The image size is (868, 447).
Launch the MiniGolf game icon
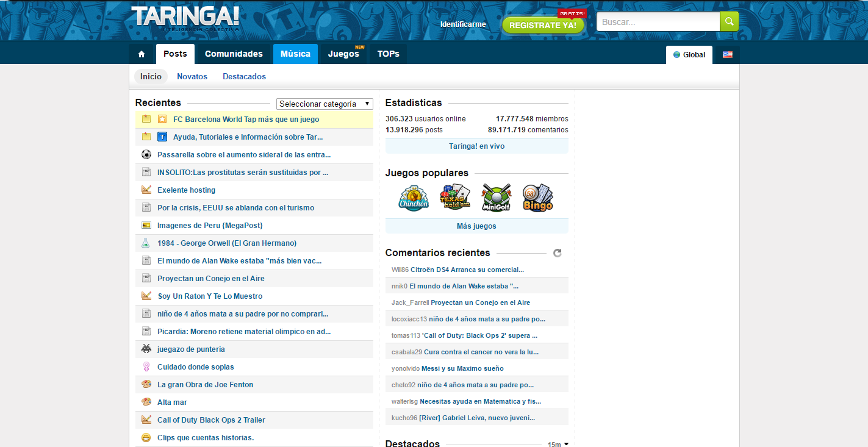pyautogui.click(x=496, y=197)
